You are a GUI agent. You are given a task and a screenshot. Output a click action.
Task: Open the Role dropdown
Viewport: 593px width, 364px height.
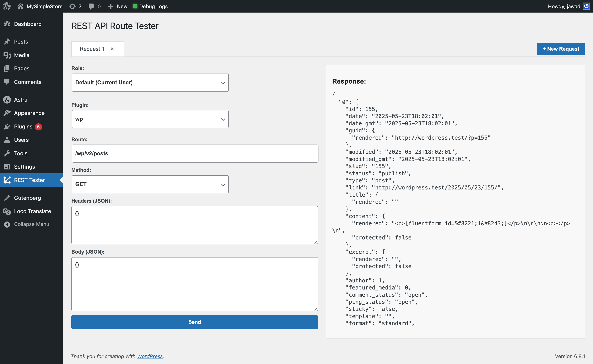click(x=150, y=83)
